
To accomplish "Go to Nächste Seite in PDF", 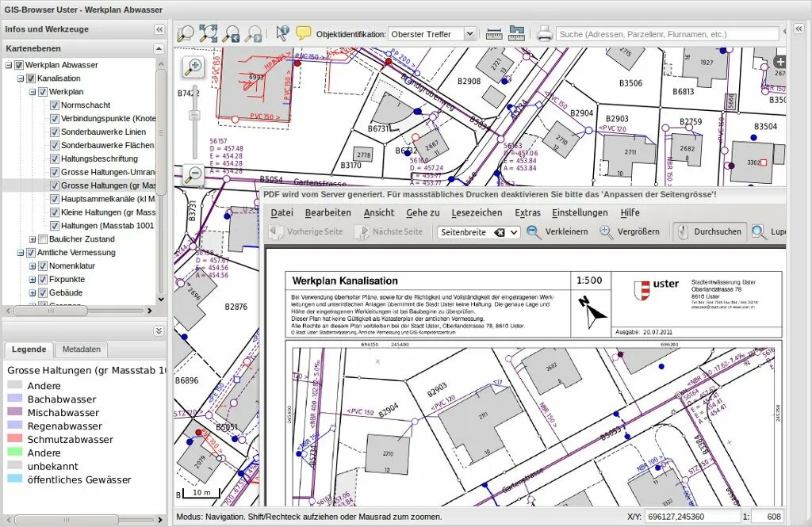I will coord(389,232).
